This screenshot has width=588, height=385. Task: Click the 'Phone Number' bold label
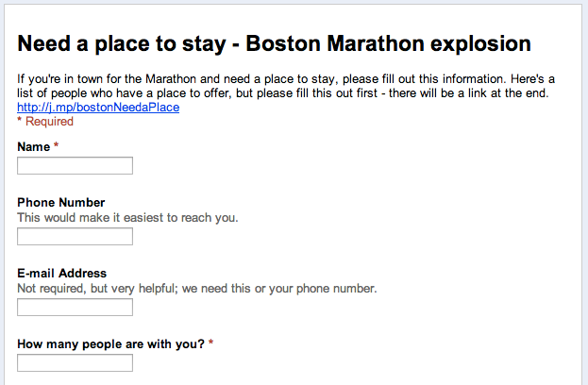[x=61, y=203]
